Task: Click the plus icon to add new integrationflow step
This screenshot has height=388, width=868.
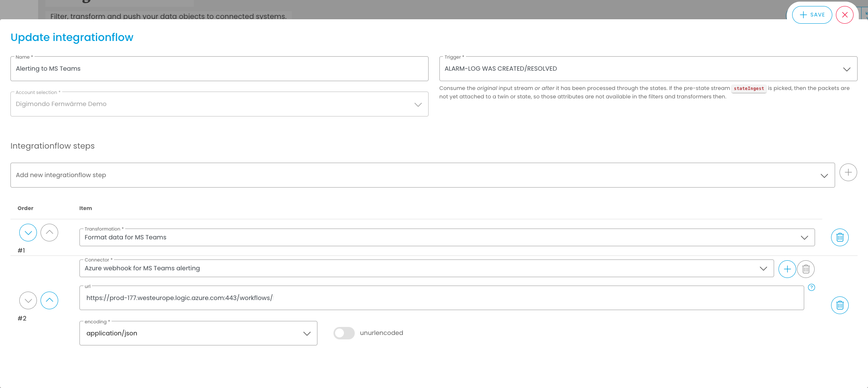Action: (848, 172)
